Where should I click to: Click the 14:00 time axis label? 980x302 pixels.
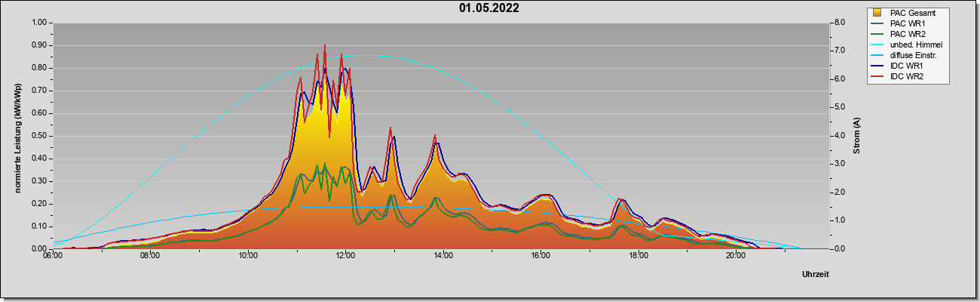pyautogui.click(x=443, y=257)
